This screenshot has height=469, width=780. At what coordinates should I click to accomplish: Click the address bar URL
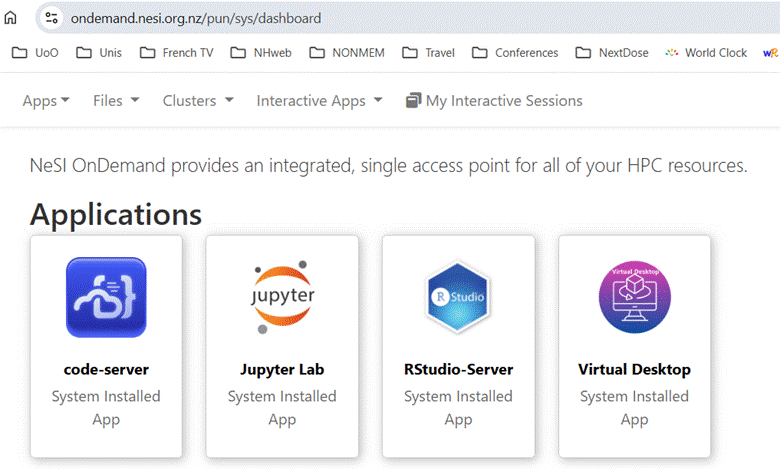(195, 18)
